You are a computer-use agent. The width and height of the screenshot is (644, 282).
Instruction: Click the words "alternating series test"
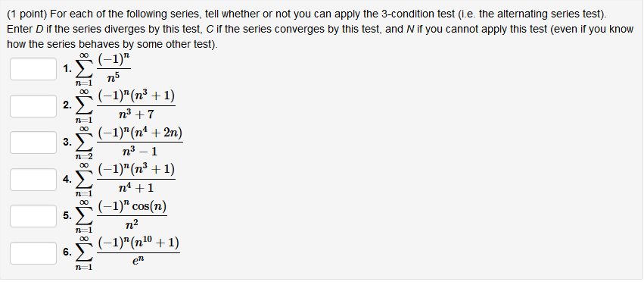[x=550, y=14]
